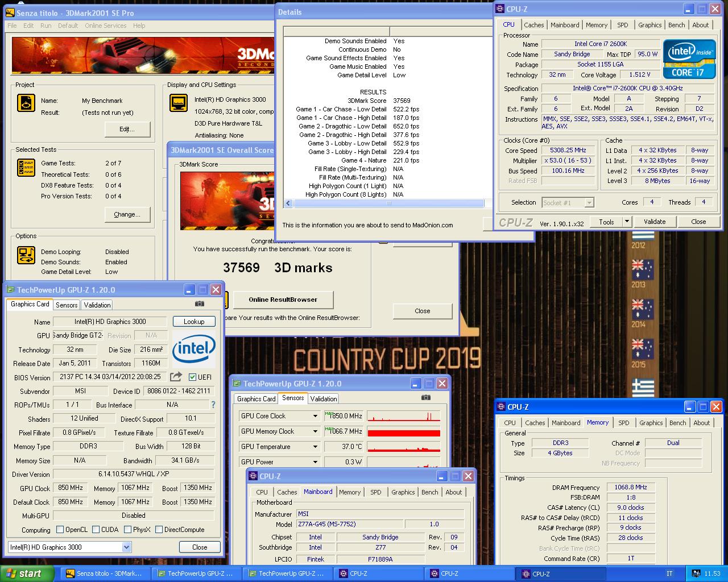The height and width of the screenshot is (582, 728).
Task: Switch to the Bench tab in top CPU-Z window
Action: [677, 25]
